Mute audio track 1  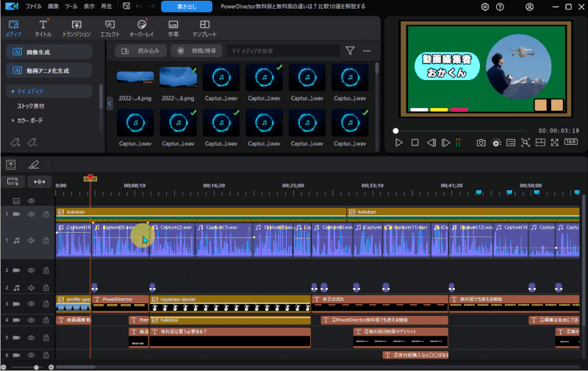[31, 240]
